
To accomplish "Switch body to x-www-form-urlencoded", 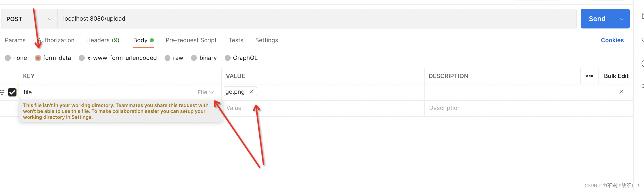I will [x=82, y=58].
